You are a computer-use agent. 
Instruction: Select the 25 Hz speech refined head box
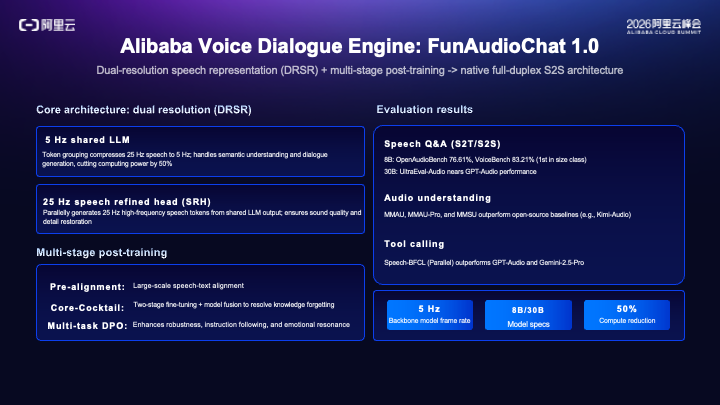(200, 209)
